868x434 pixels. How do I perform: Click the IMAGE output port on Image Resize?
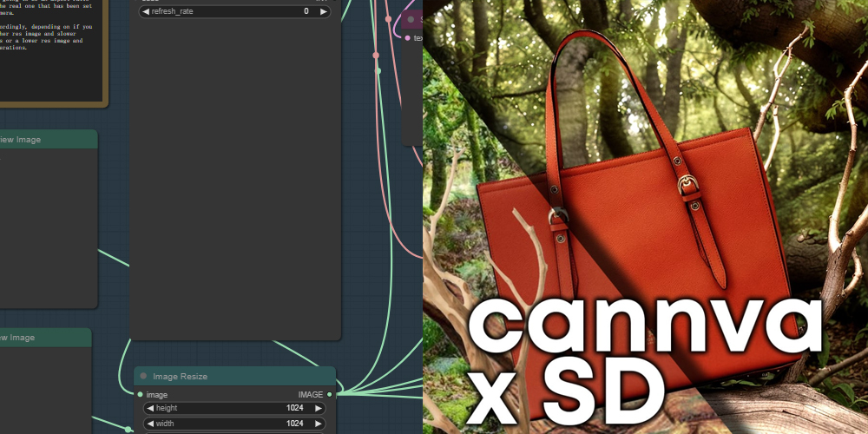[329, 395]
